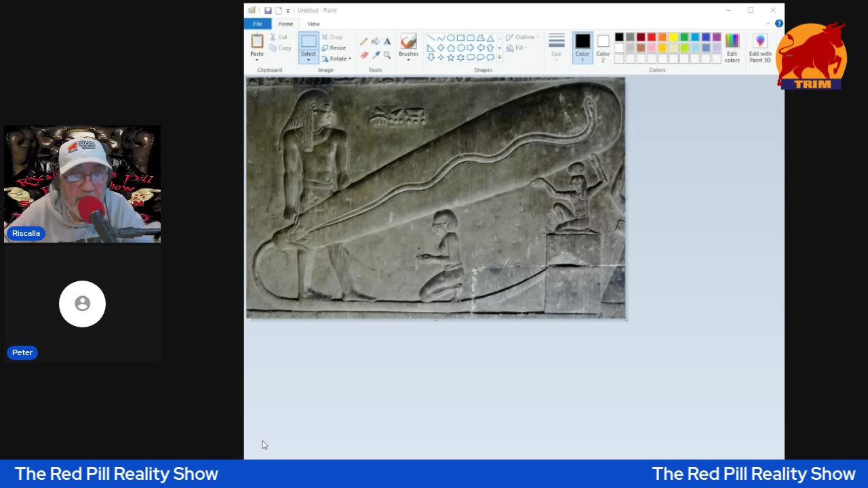This screenshot has height=488, width=868.
Task: Pick the Oval shape
Action: click(451, 38)
